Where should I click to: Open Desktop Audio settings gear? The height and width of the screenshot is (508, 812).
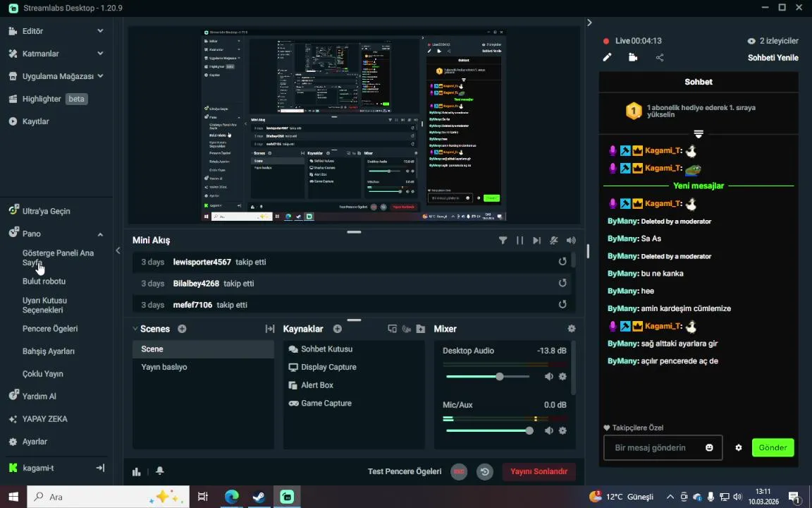coord(563,376)
